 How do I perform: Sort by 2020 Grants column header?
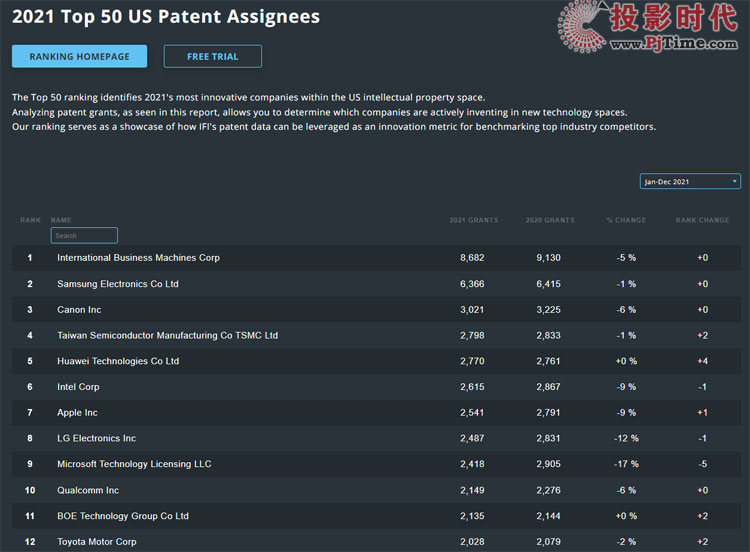[x=550, y=220]
